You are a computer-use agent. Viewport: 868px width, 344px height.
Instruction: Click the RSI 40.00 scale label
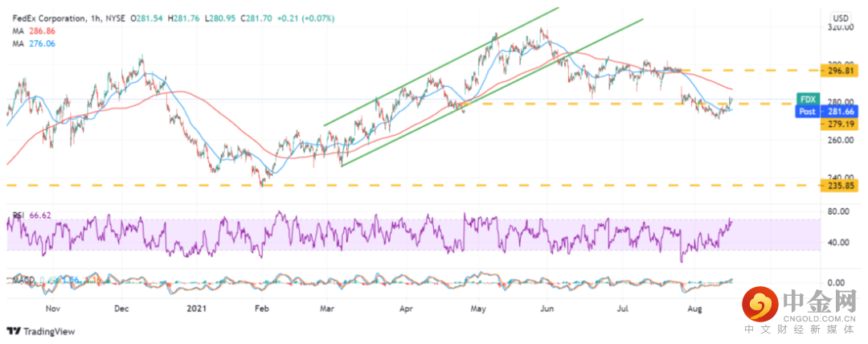(x=837, y=242)
